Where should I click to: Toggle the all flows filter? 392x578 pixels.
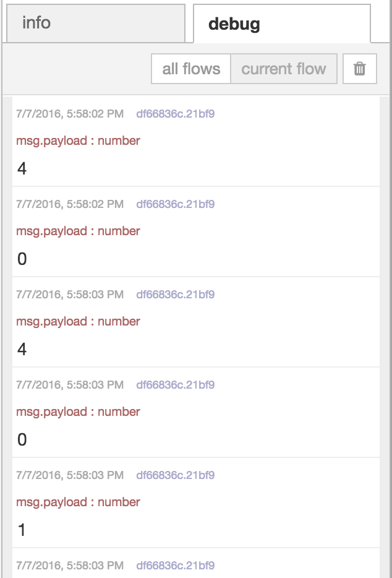[191, 69]
